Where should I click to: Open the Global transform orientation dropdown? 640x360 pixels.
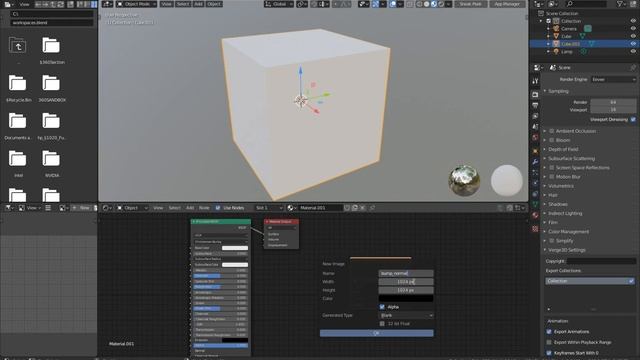point(278,4)
